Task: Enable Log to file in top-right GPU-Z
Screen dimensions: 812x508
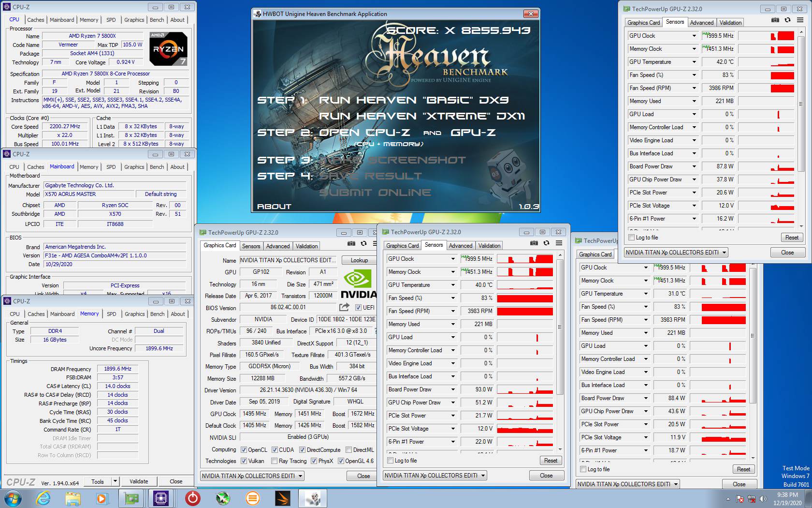Action: [x=631, y=238]
